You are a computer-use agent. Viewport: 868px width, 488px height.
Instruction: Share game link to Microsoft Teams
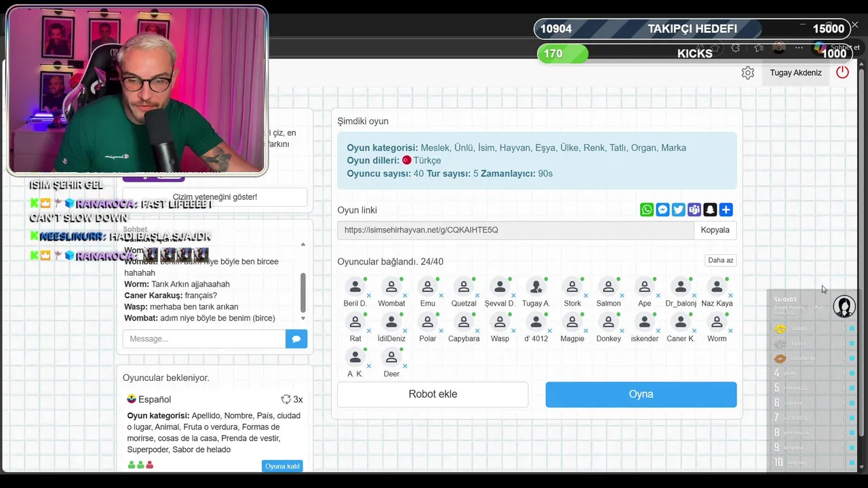(694, 210)
